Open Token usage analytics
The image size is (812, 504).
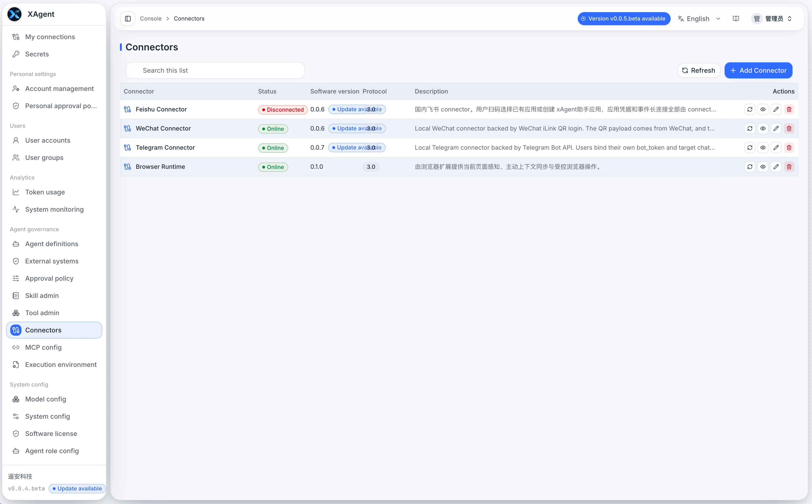(54, 192)
